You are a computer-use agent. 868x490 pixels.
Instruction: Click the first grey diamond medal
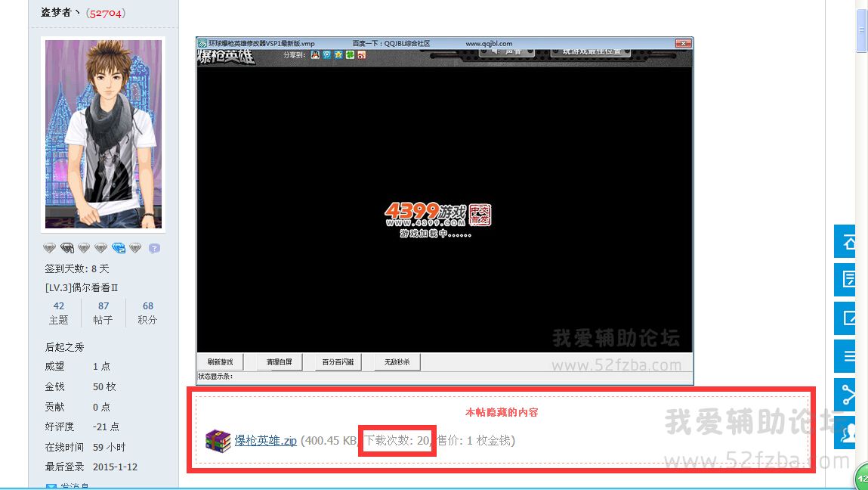click(x=49, y=248)
